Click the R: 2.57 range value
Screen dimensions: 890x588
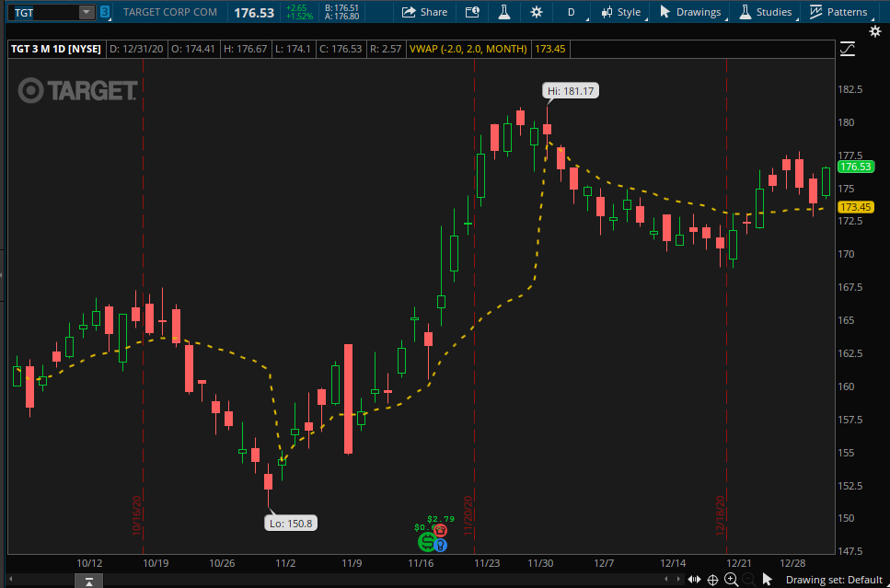[386, 50]
